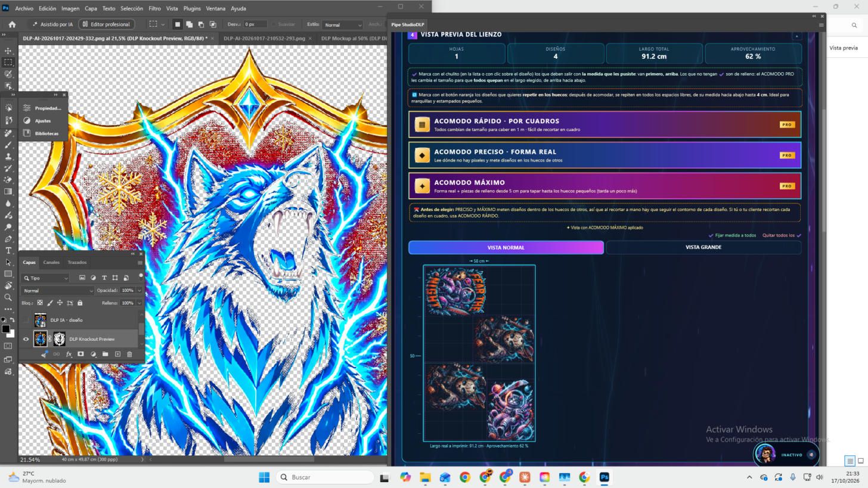This screenshot has width=868, height=488.
Task: Click the Home icon in options bar
Action: [12, 24]
